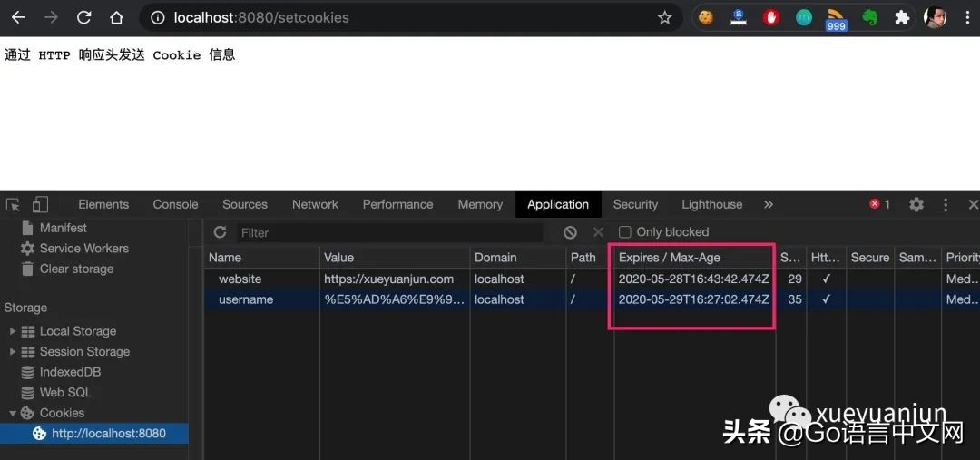Switch to the Memory tab
This screenshot has width=980, height=460.
480,204
